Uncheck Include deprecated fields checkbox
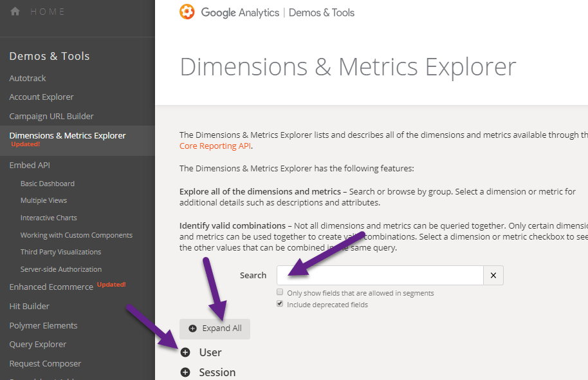This screenshot has height=380, width=588. [x=280, y=303]
